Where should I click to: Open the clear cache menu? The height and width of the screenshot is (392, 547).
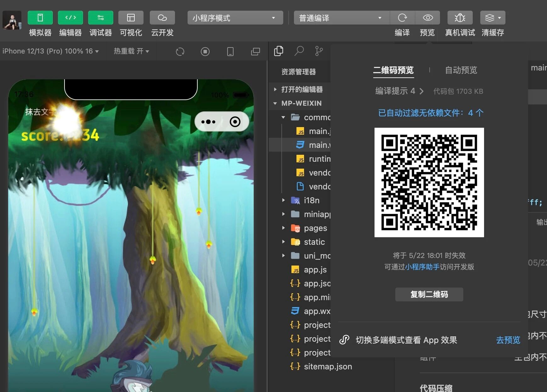point(493,18)
